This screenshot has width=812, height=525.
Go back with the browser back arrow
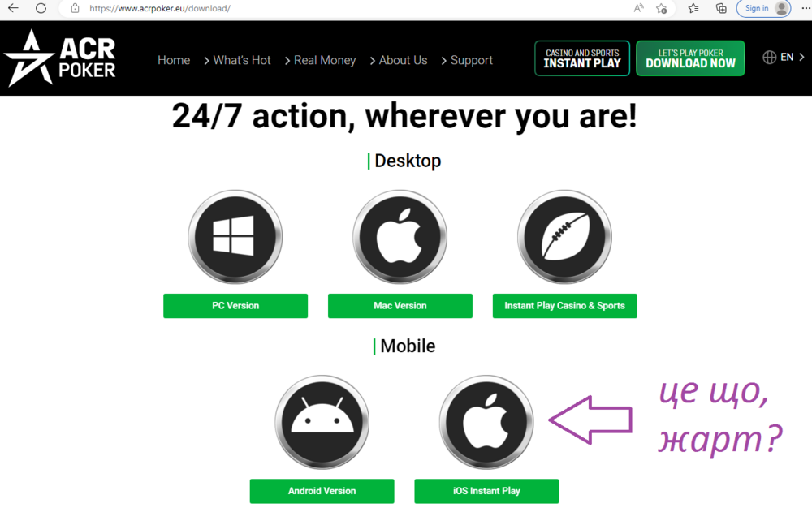point(13,8)
